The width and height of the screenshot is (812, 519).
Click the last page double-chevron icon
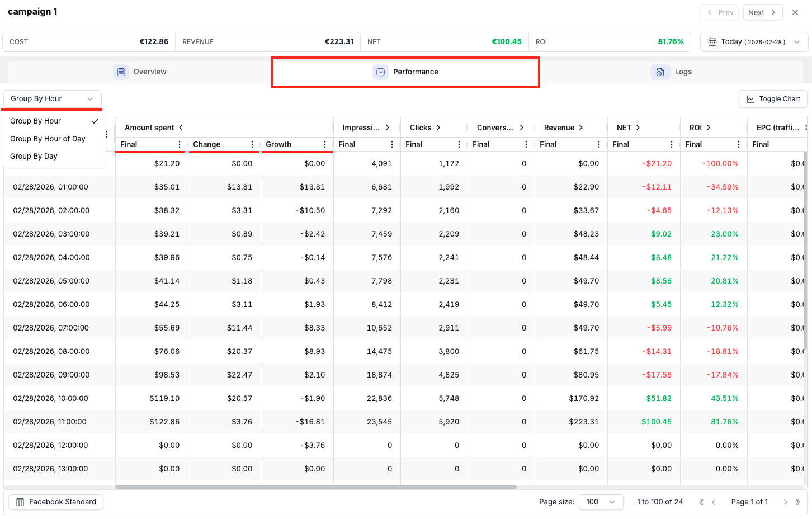[x=798, y=502]
